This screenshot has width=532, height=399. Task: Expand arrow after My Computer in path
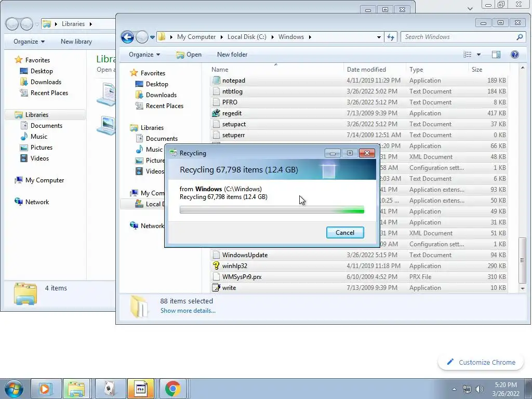click(x=221, y=37)
